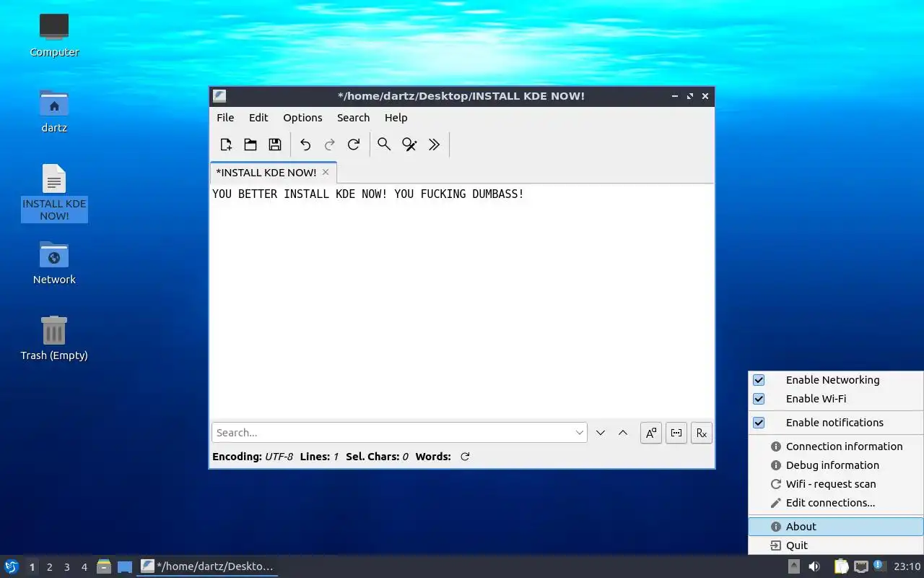Open find with the magnifier icon
Screen dimensions: 924x578
click(x=384, y=144)
